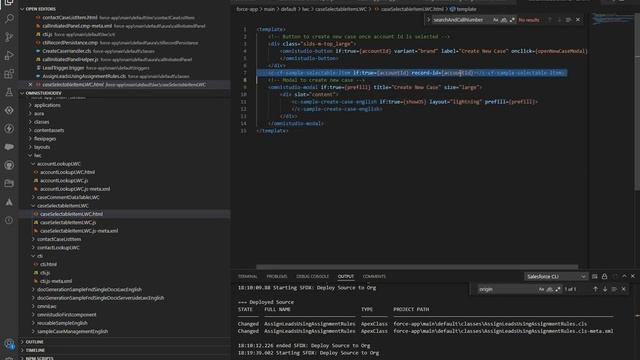Expand the caseCommentDataTableLWC folder

pyautogui.click(x=68, y=197)
